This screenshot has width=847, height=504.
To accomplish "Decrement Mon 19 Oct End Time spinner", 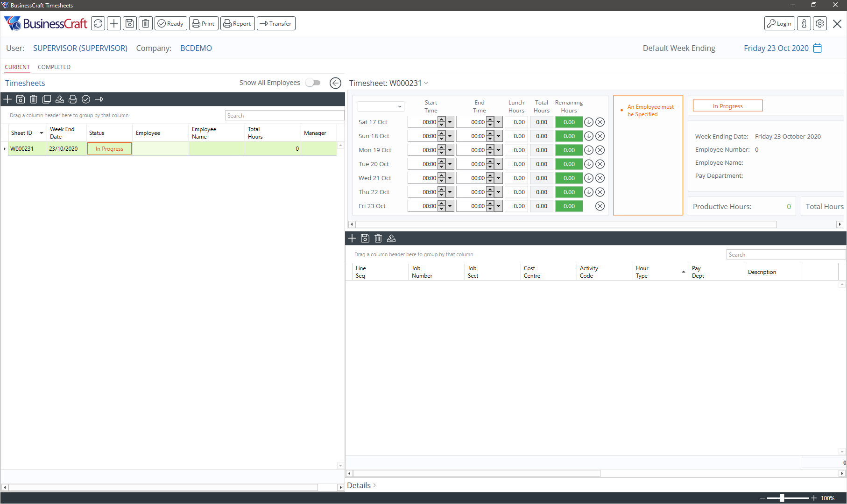I will click(490, 153).
